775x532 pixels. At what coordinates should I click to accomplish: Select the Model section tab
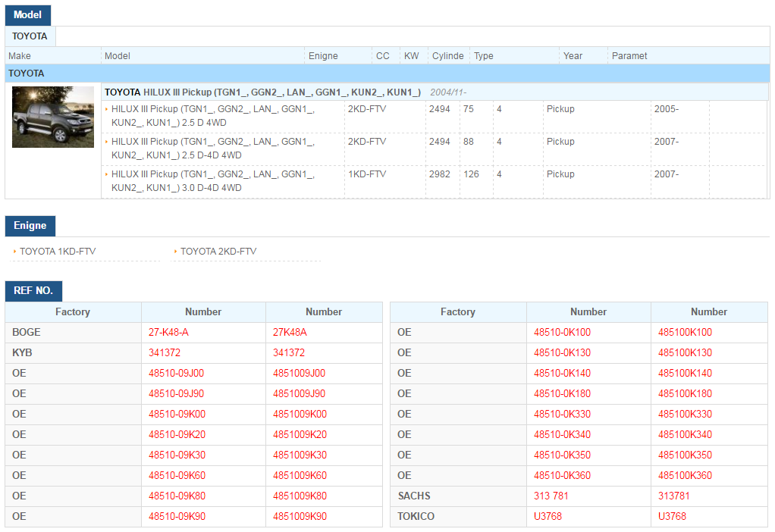[x=27, y=15]
